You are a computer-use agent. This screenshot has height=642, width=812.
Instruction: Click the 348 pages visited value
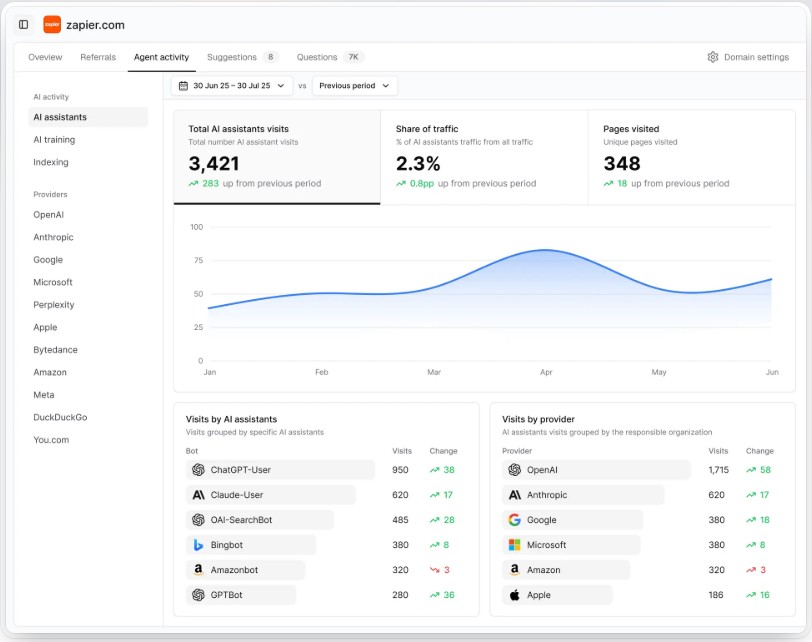[x=622, y=164]
